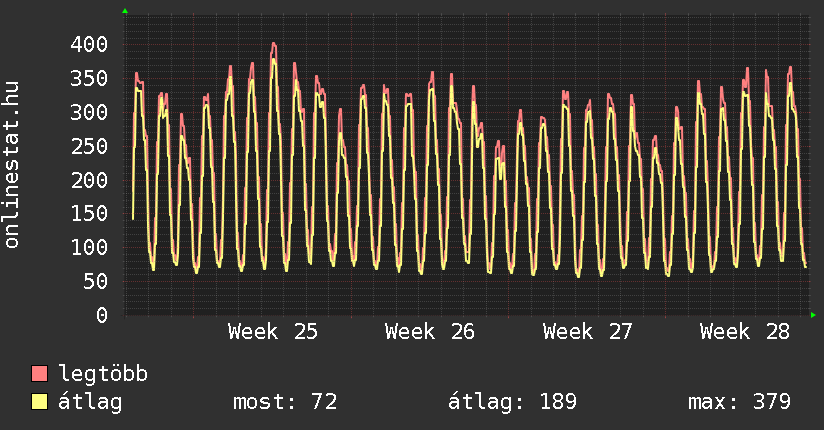
Task: Click the legtöbb legend label
Action: pos(103,374)
